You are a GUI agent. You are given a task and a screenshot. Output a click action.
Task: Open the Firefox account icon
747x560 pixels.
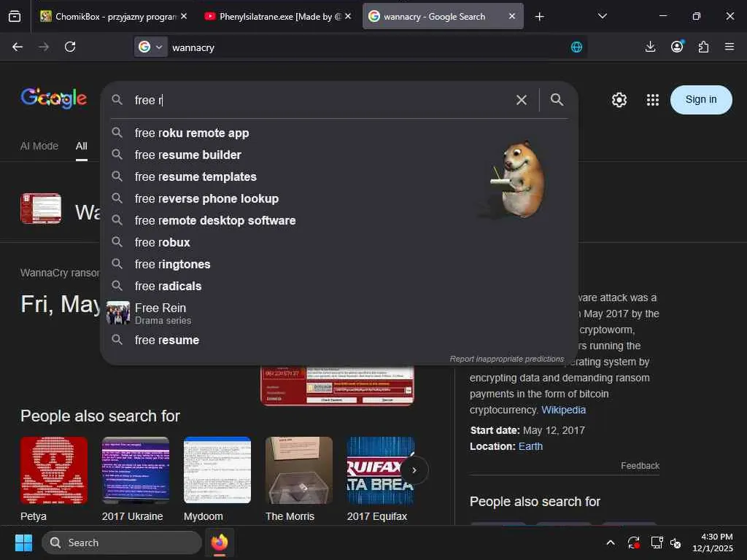click(x=677, y=46)
